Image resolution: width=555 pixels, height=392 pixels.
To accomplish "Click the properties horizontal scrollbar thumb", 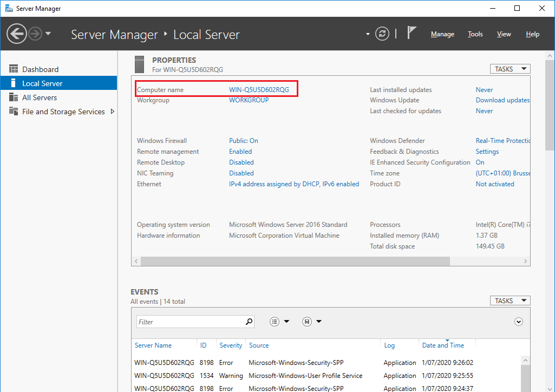I will [295, 261].
